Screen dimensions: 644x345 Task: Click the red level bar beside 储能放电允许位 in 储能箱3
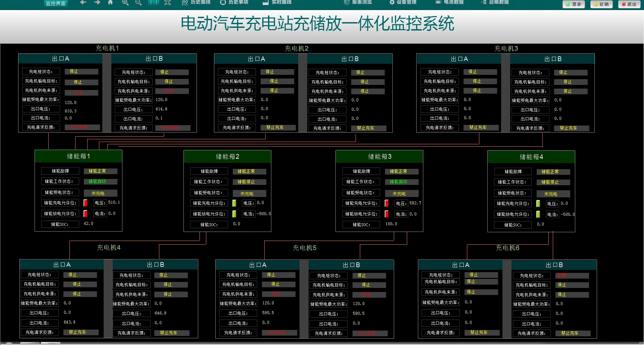(x=386, y=214)
